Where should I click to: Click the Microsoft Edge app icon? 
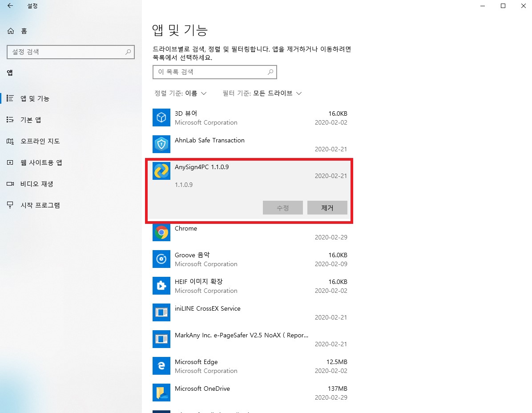tap(161, 366)
